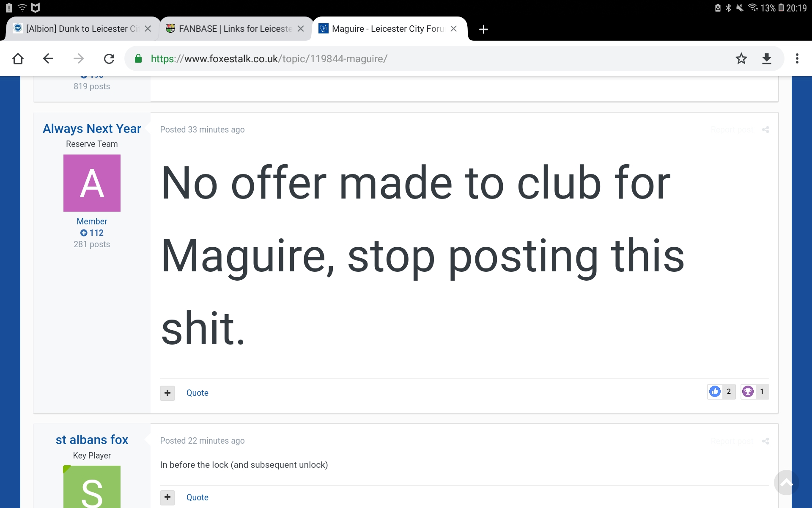Go back with the left arrow
812x508 pixels.
[48, 59]
